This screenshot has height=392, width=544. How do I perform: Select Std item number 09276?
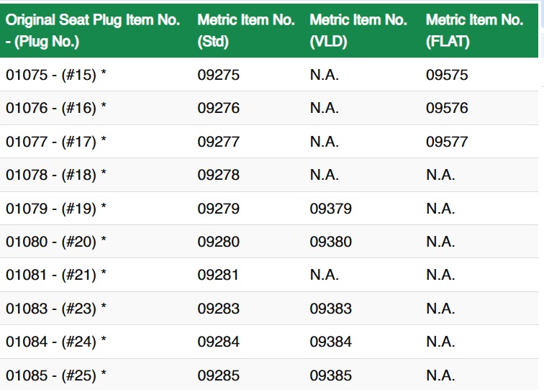coord(219,109)
